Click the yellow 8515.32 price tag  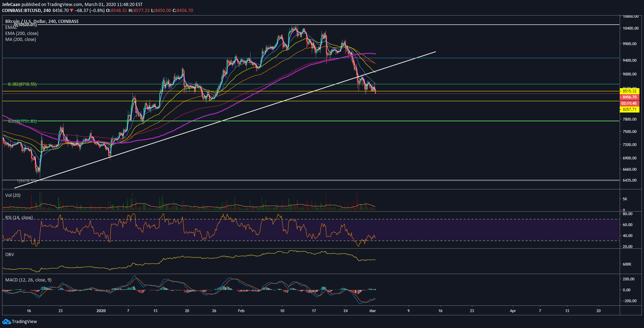click(629, 91)
